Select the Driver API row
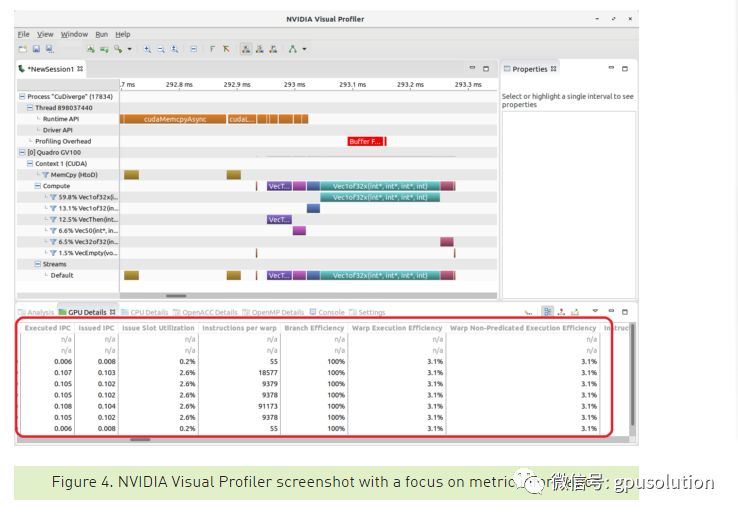The width and height of the screenshot is (738, 516). click(x=58, y=130)
